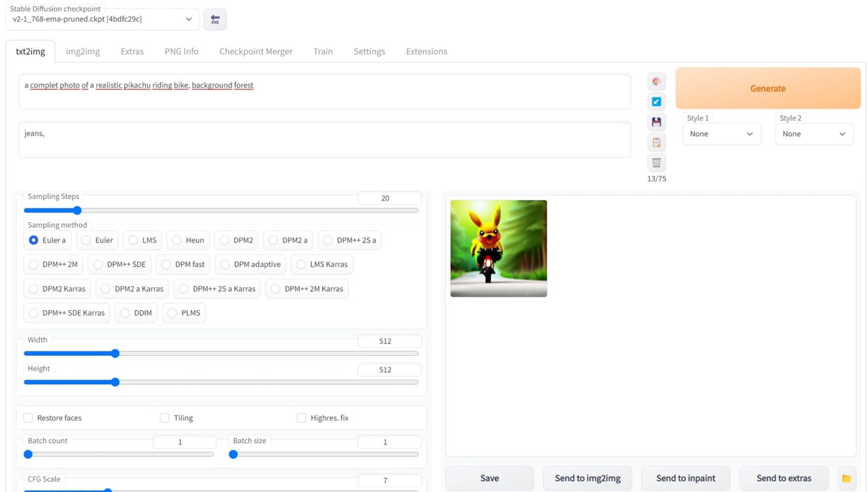
Task: Open the output folder icon
Action: click(x=846, y=478)
